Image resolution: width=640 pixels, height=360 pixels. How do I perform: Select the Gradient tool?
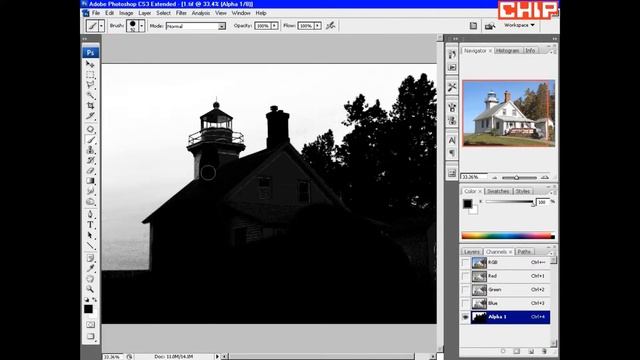pos(90,181)
